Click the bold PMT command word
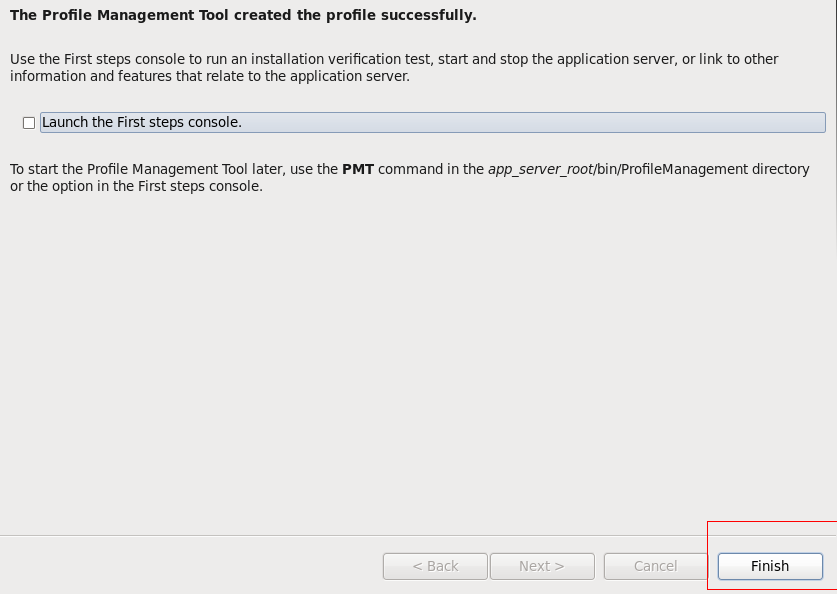The width and height of the screenshot is (837, 594). click(x=358, y=169)
